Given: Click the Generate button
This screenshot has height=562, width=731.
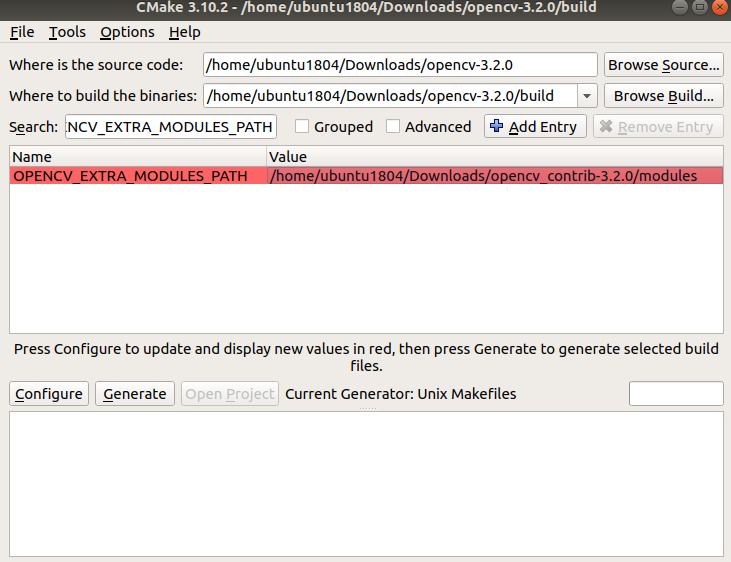Looking at the screenshot, I should (x=135, y=394).
